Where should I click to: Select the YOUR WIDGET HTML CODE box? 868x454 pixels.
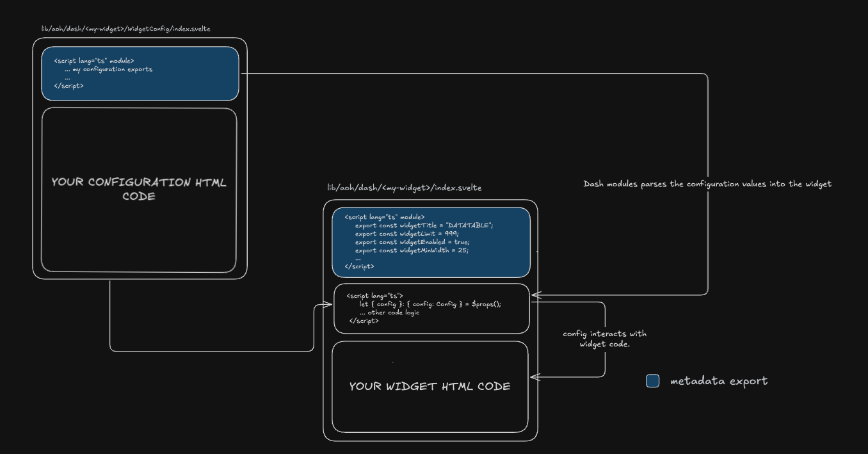[x=430, y=386]
